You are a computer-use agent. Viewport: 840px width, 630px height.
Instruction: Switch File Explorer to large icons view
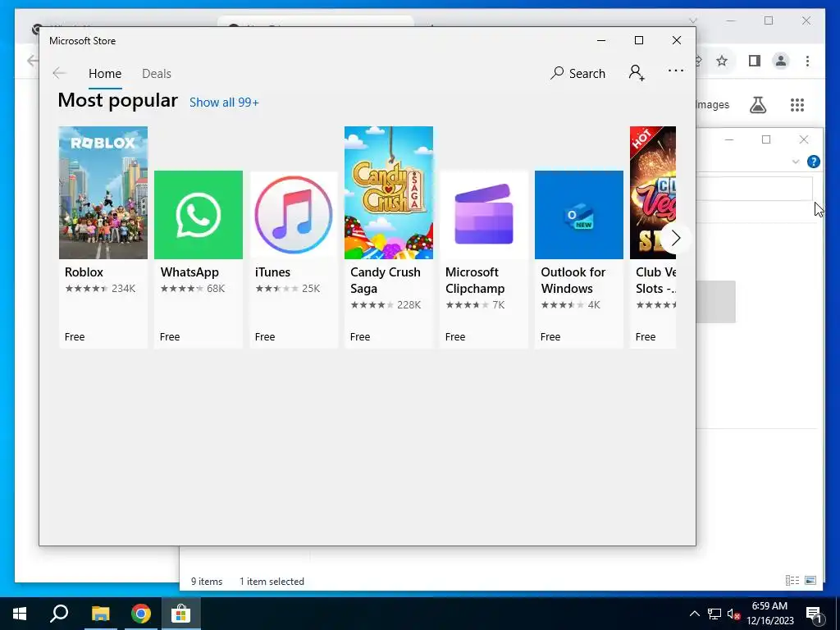tap(810, 580)
